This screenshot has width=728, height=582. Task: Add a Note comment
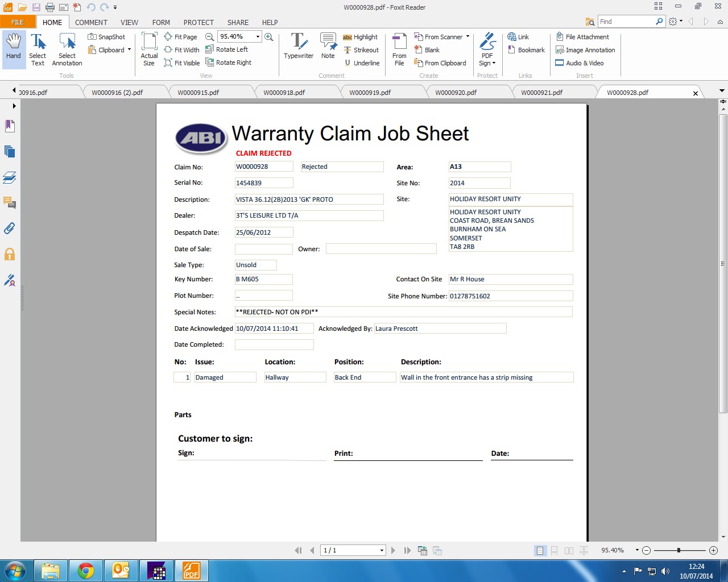pyautogui.click(x=328, y=47)
